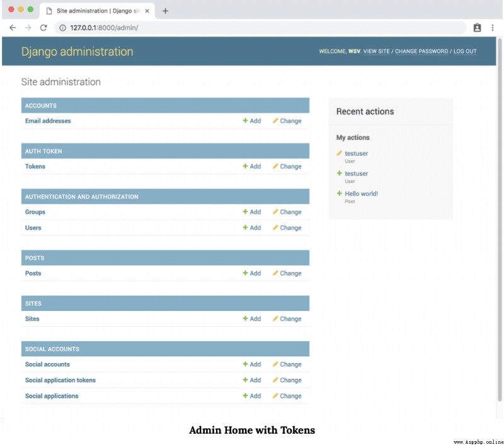Click CHANGE PASSWORD in the header
Screen dimensions: 504x445
click(x=421, y=52)
